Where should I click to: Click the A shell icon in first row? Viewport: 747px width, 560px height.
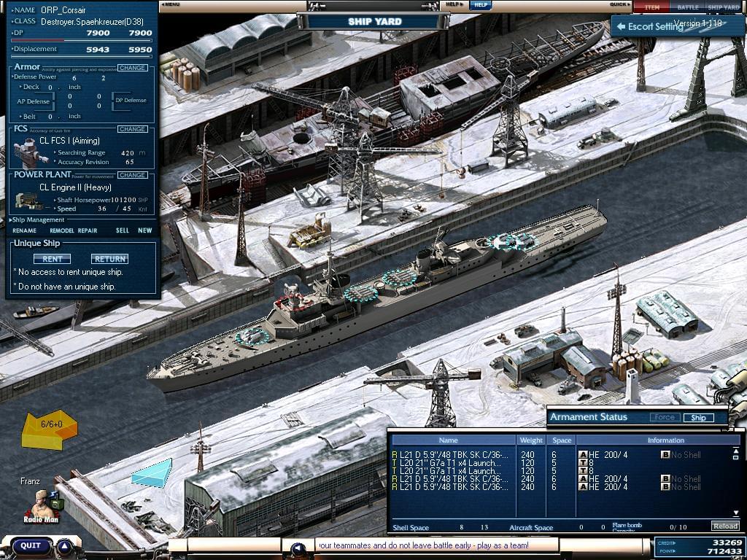coord(583,455)
